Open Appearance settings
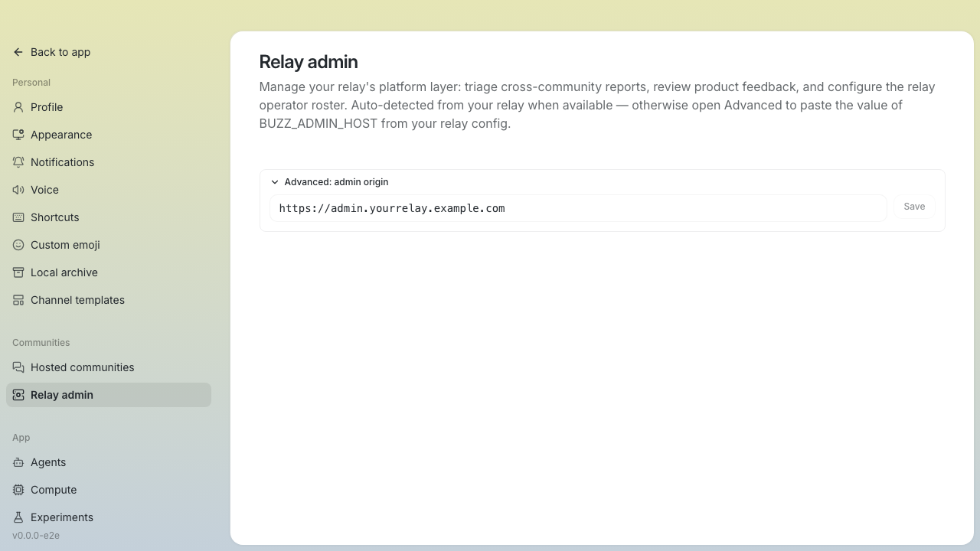This screenshot has width=980, height=551. point(109,135)
